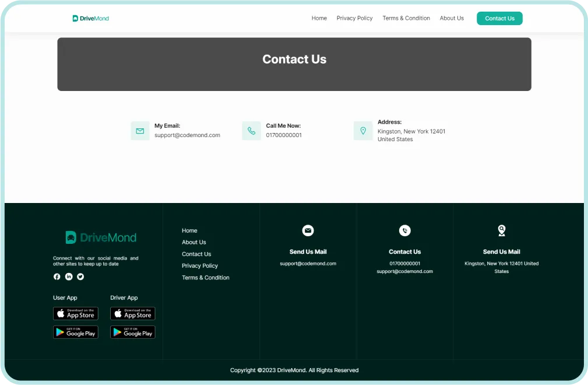Follow the footer Contact Us link
This screenshot has height=385, width=588.
(196, 254)
